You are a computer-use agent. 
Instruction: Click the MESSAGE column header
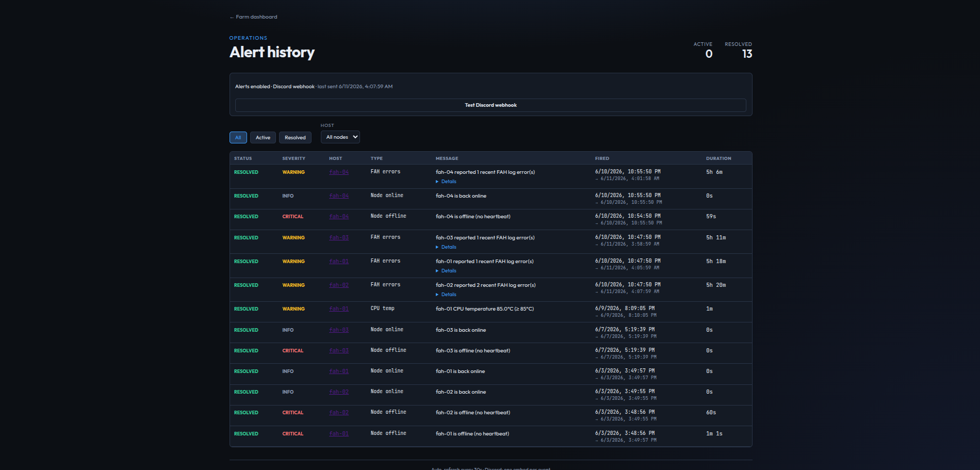[x=447, y=158]
